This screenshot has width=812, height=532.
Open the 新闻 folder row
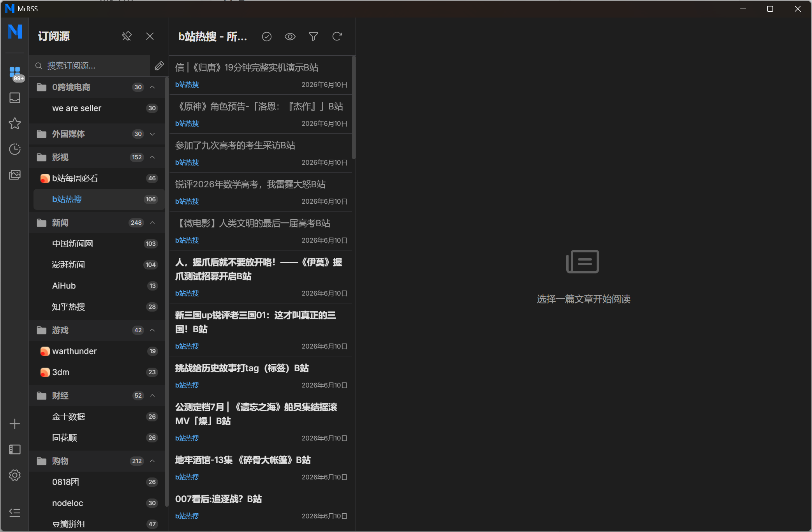[x=97, y=223]
